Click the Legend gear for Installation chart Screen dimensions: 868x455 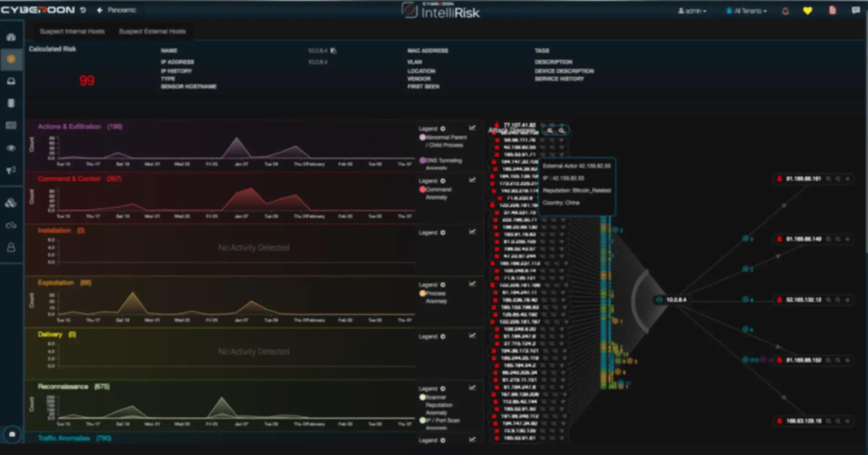coord(443,233)
